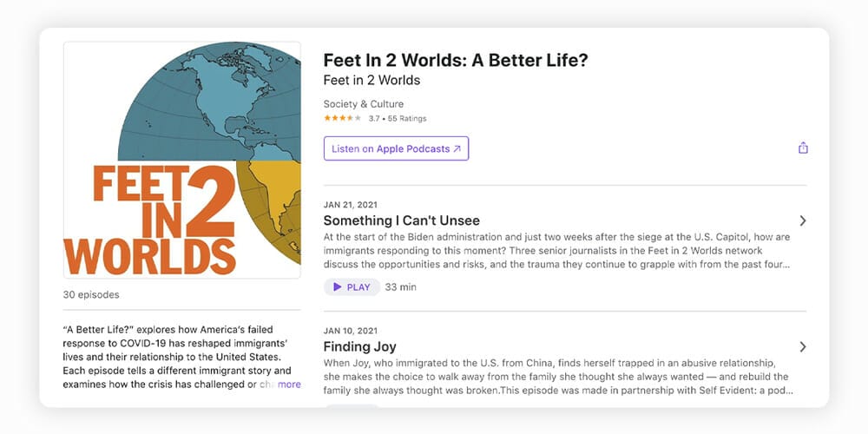Click the star rating 3.7 • 55 Ratings

375,118
